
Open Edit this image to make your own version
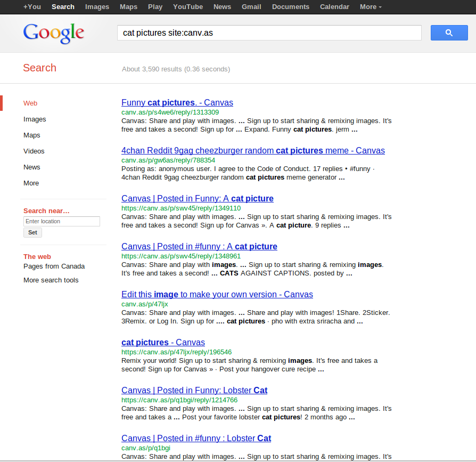pos(217,295)
